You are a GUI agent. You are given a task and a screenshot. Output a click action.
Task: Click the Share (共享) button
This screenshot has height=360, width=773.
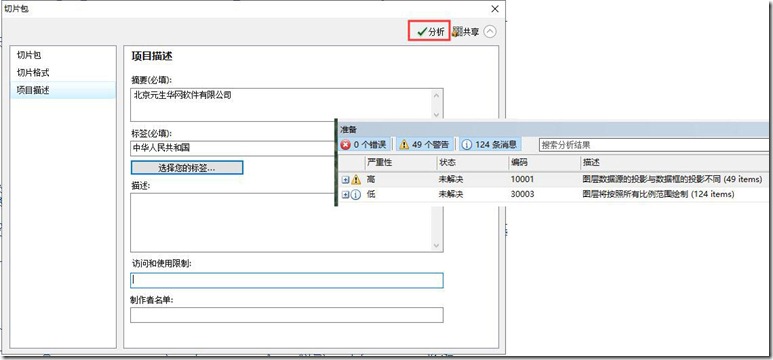pos(466,32)
